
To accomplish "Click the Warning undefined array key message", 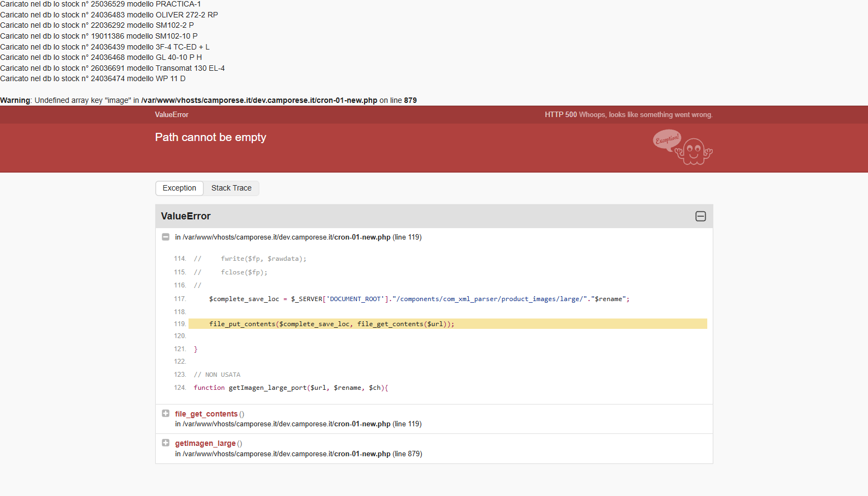I will coord(208,100).
